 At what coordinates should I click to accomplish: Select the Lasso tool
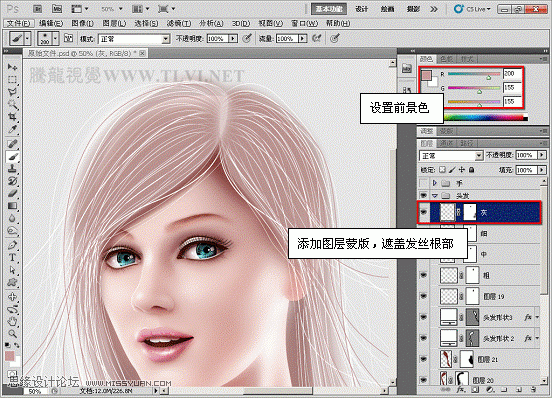click(x=13, y=92)
